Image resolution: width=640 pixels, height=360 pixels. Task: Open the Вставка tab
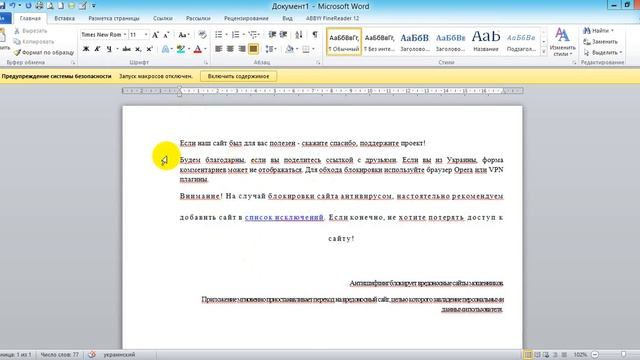click(x=64, y=18)
